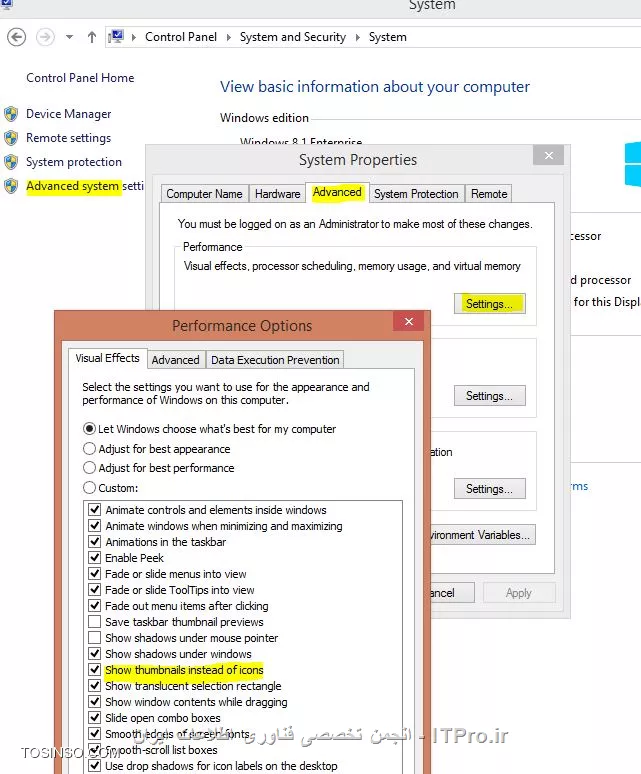Open Device Manager link
641x774 pixels.
click(69, 114)
